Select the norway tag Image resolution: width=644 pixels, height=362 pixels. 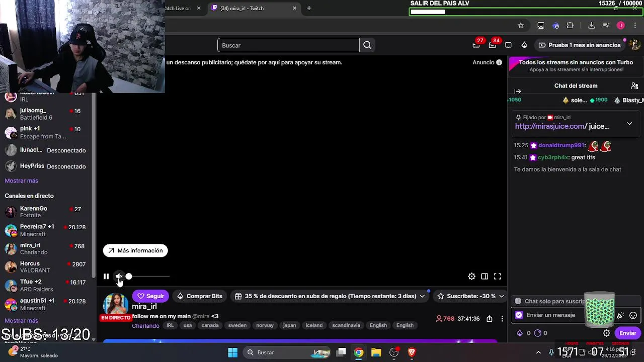coord(265,325)
